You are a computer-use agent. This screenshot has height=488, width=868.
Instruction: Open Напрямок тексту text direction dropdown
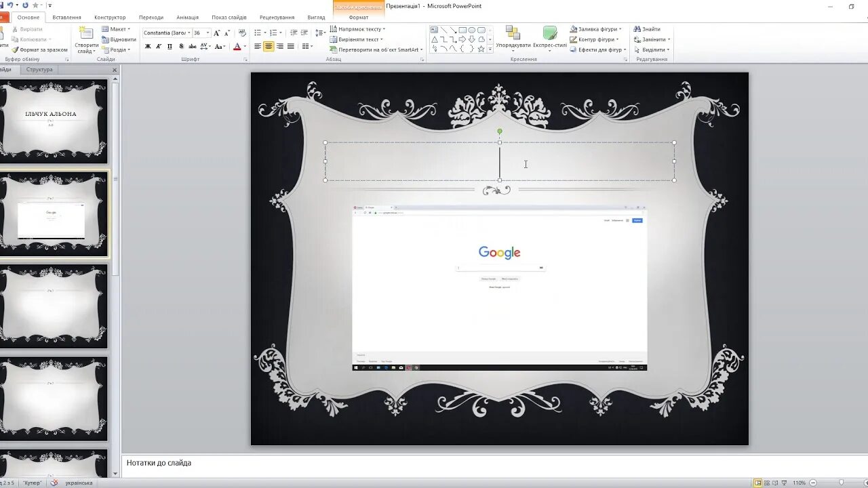click(x=357, y=29)
